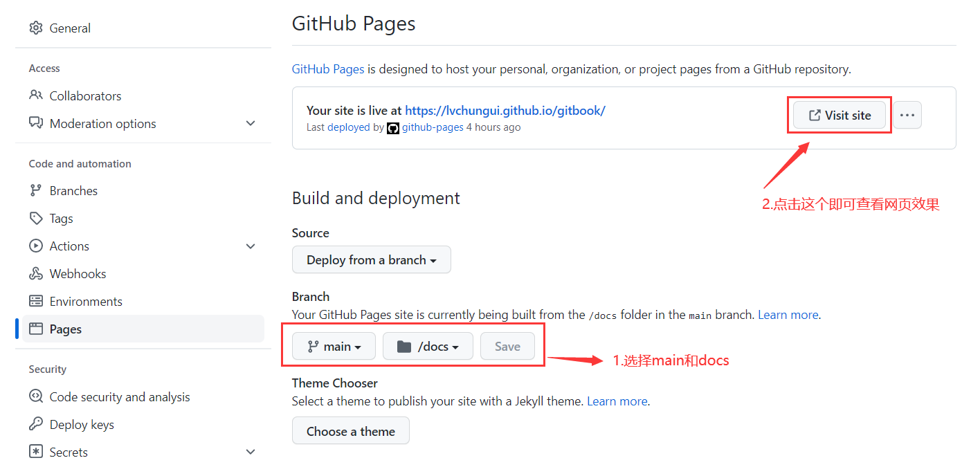Click the Branches git-branch icon
The height and width of the screenshot is (467, 980).
[x=36, y=190]
